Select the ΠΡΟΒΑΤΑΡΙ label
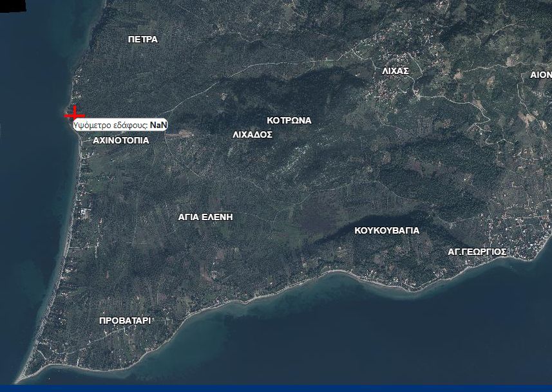The image size is (552, 392). 125,321
